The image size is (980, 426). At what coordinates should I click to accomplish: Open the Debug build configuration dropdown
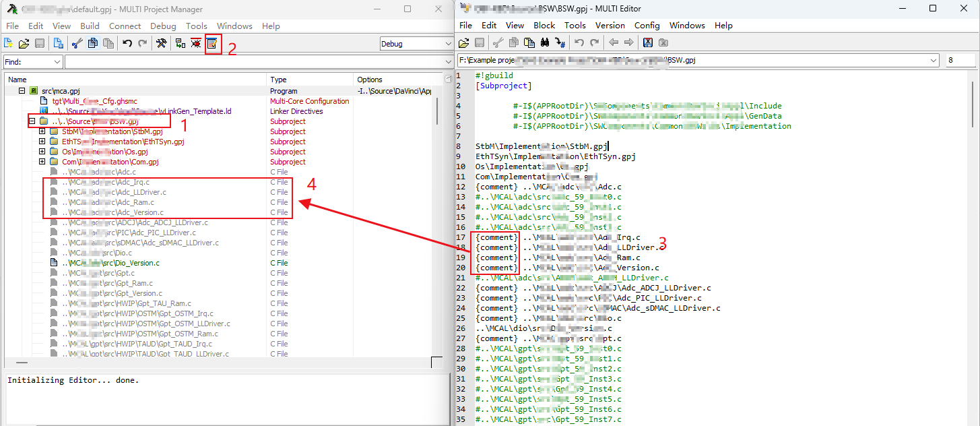tap(416, 44)
